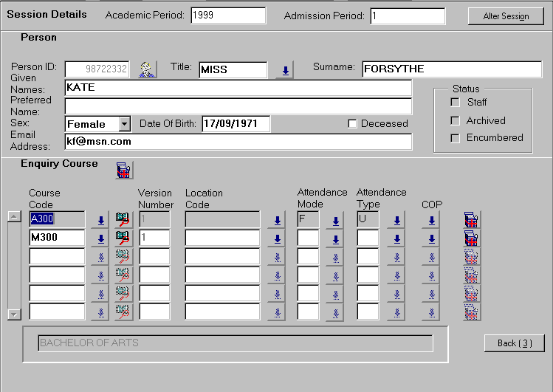Viewport: 553px width, 392px height.
Task: Click the Back (3) button
Action: point(514,343)
